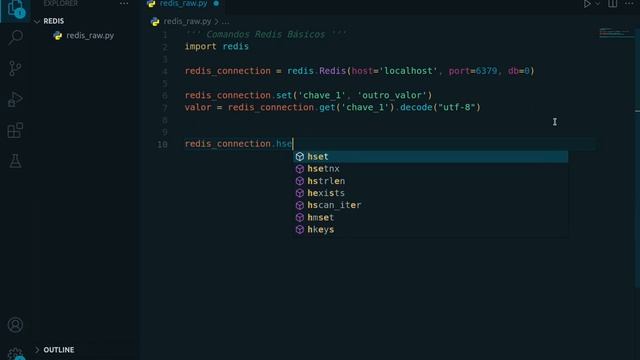Click 'import redis' on line 2
The width and height of the screenshot is (640, 360).
pos(217,47)
